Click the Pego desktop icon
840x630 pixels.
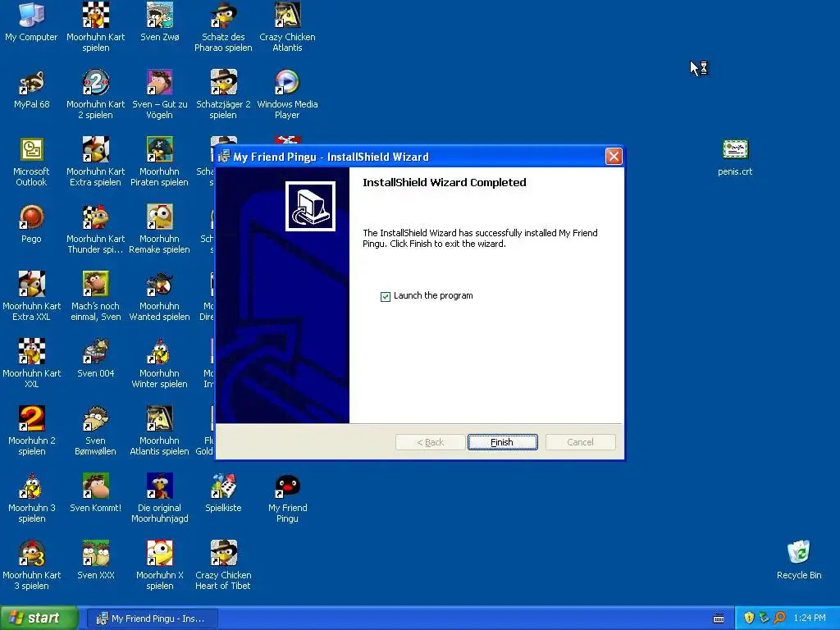31,223
